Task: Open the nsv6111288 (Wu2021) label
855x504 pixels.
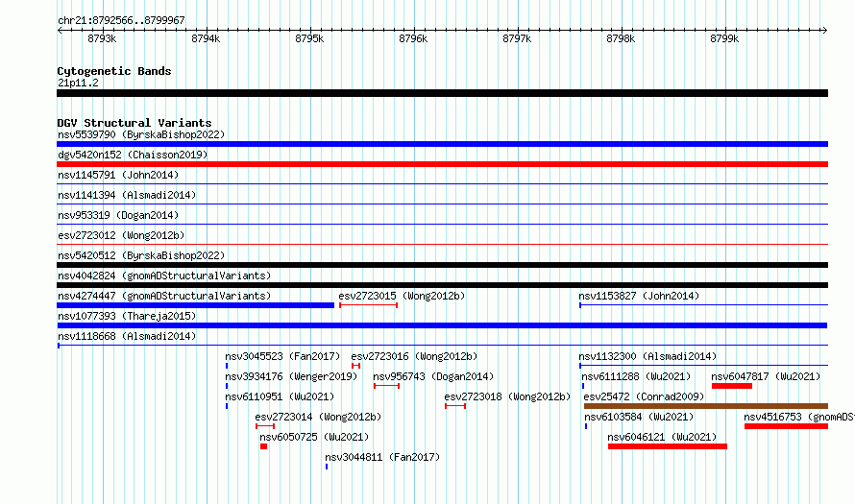Action: point(636,376)
